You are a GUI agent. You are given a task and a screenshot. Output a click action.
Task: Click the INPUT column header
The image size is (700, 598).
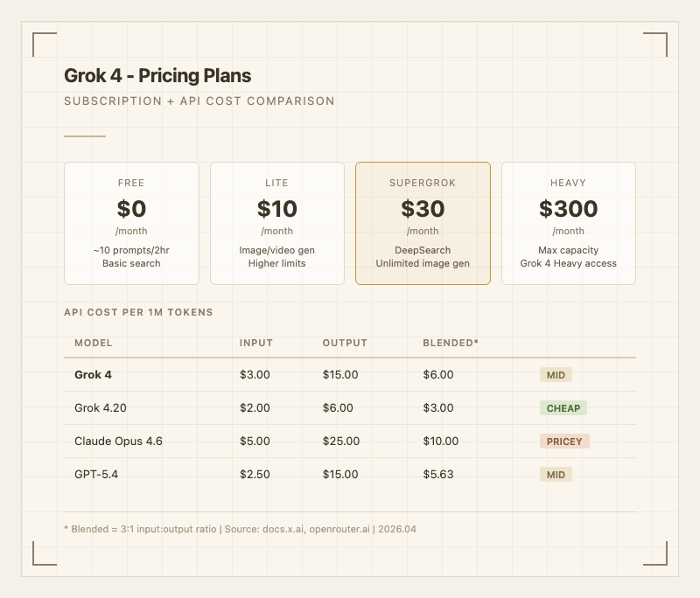[x=256, y=343]
